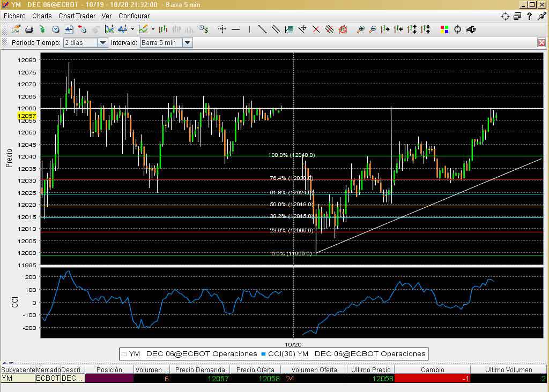This screenshot has height=392, width=549.
Task: Open the Ver menu
Action: coord(107,16)
